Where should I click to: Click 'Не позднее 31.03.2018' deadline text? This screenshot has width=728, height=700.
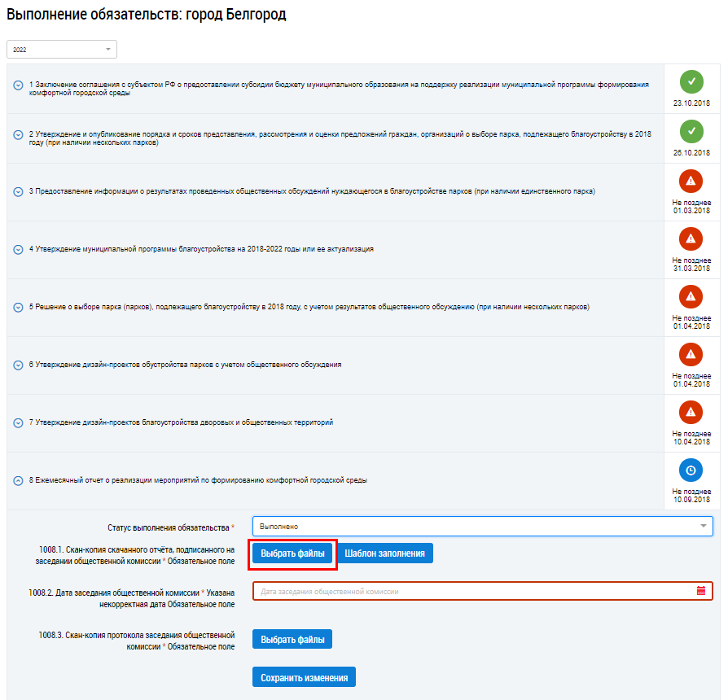coord(691,265)
